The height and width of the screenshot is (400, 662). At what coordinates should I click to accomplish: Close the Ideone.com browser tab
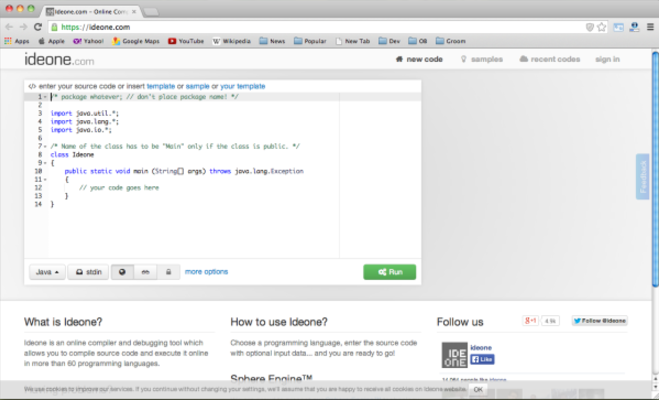coord(134,11)
